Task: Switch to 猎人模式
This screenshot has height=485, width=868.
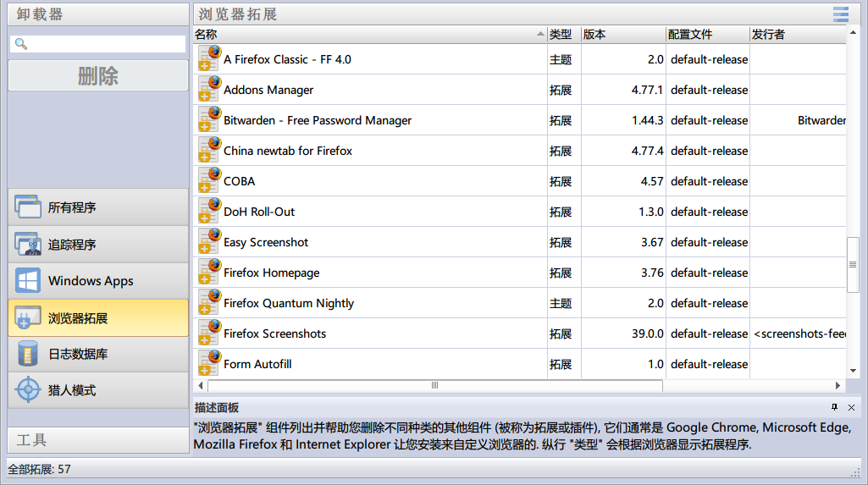Action: 98,390
